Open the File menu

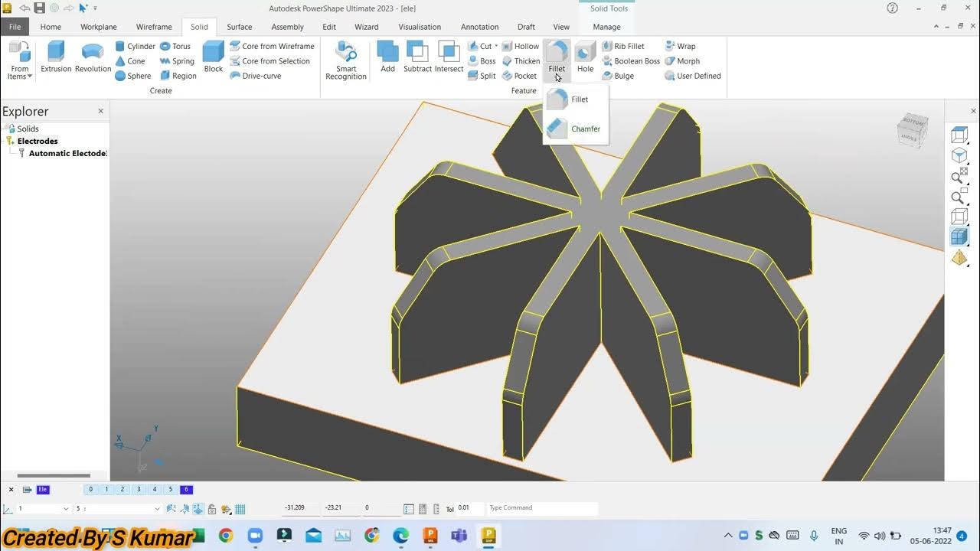[15, 27]
